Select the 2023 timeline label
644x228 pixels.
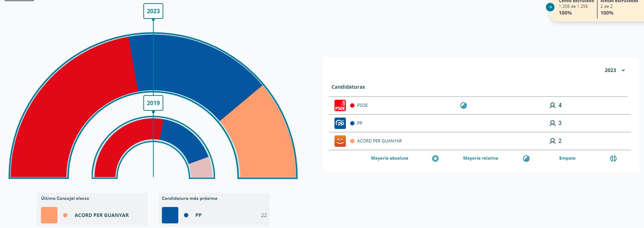pyautogui.click(x=153, y=11)
